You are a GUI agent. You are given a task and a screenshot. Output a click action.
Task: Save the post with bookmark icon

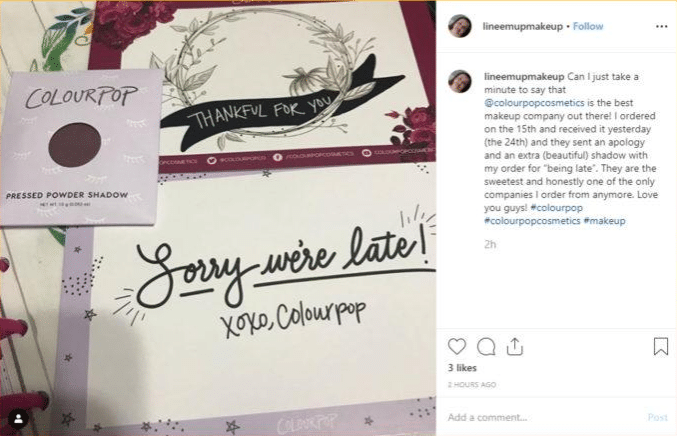(x=661, y=346)
